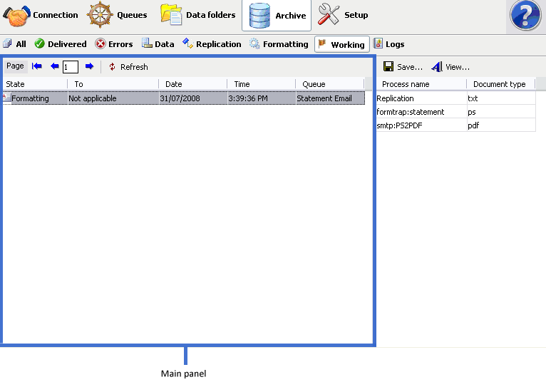Click the Refresh button

click(128, 67)
